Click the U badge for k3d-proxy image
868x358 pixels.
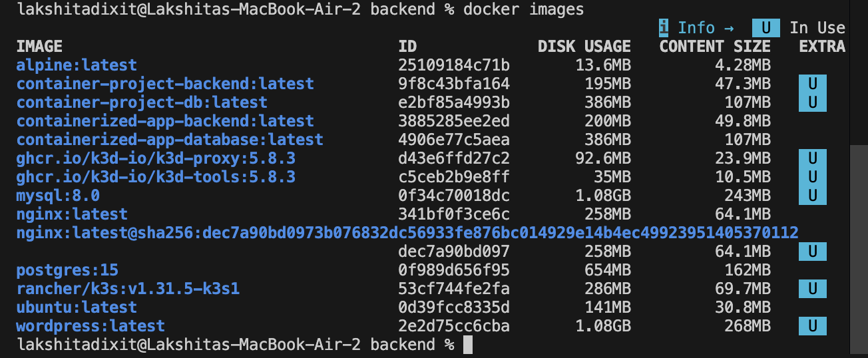812,158
